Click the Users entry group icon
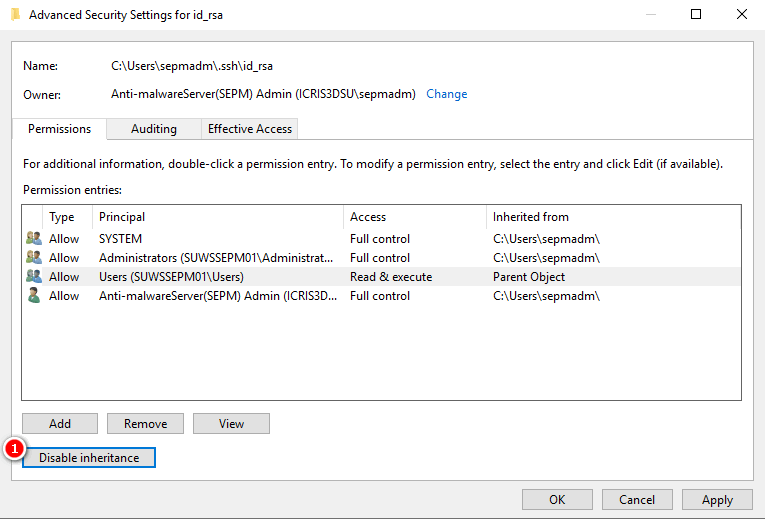765x519 pixels. click(x=34, y=277)
